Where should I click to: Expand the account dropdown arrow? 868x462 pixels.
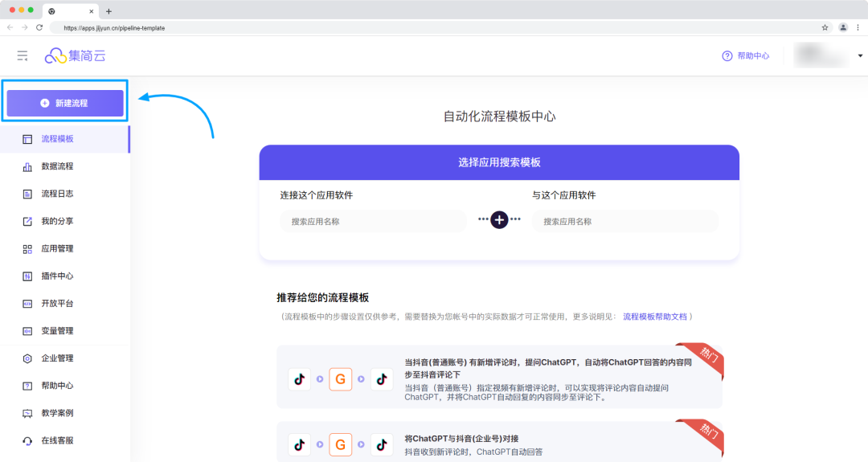tap(860, 55)
